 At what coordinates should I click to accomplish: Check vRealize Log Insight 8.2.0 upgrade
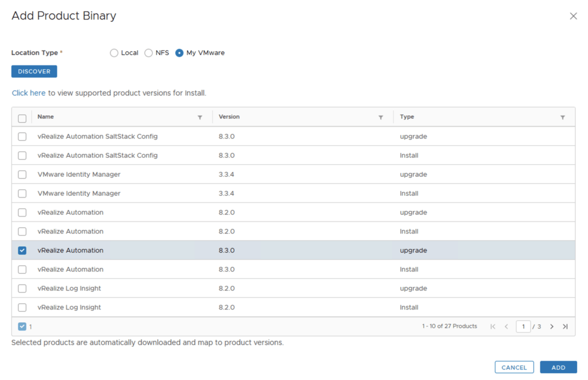pos(22,289)
